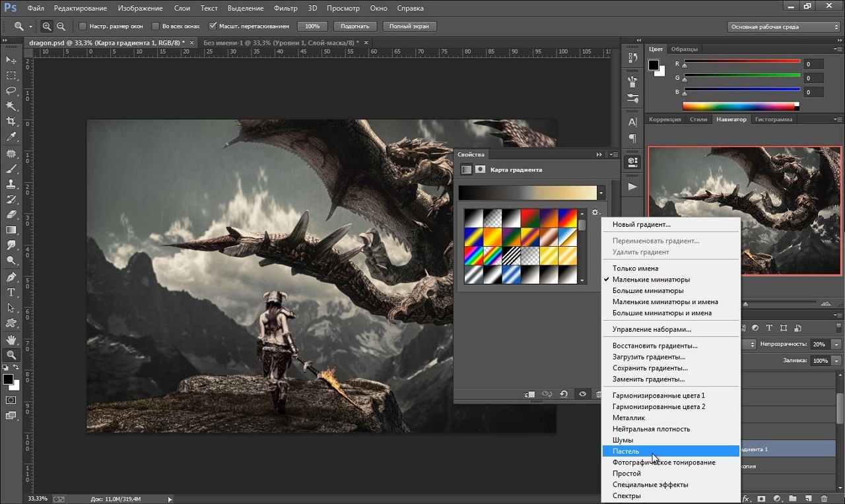Collapse the Properties panel with double arrows
The image size is (845, 504).
tap(599, 154)
